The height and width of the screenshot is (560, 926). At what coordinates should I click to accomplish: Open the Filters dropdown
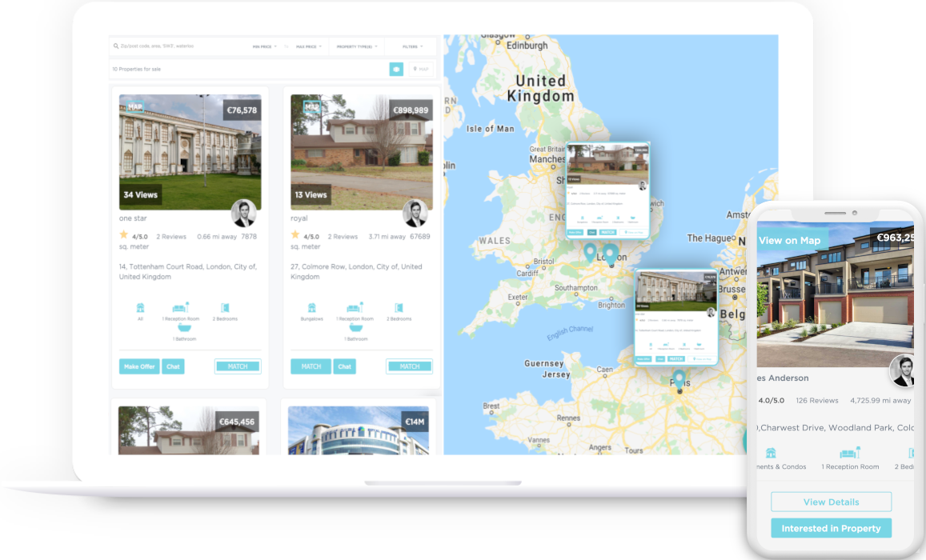coord(412,46)
